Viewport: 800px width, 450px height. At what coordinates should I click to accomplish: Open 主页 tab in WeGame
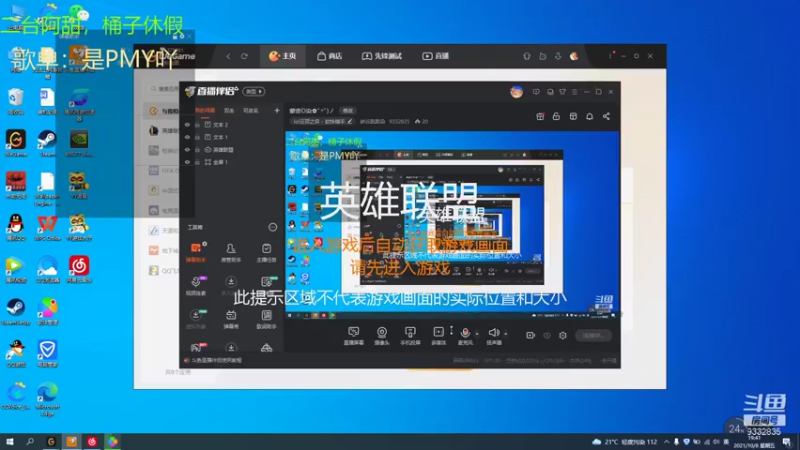click(x=283, y=56)
